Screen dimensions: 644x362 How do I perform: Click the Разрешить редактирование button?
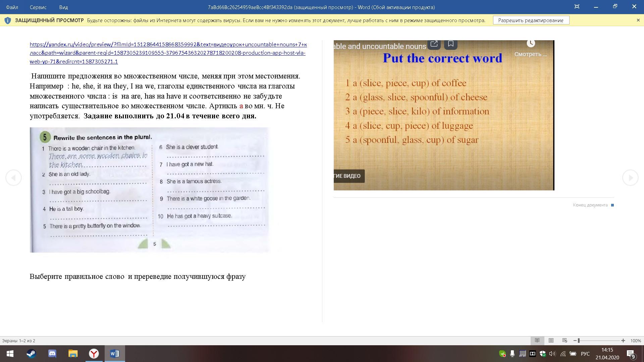tap(531, 20)
